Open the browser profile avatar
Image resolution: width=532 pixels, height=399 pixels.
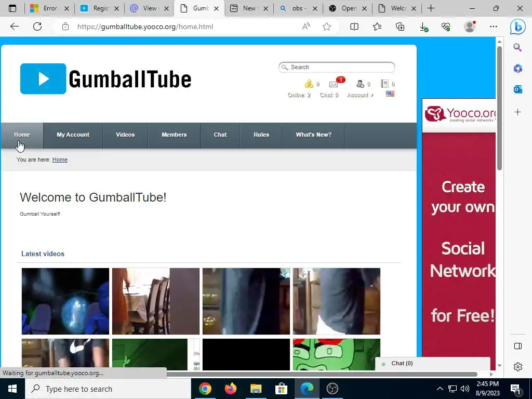(470, 26)
